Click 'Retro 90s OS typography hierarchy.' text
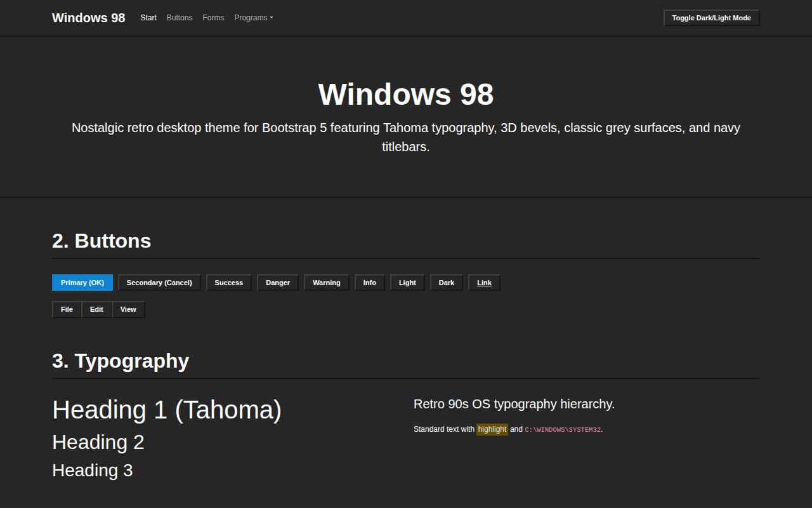Image resolution: width=812 pixels, height=508 pixels. 514,404
